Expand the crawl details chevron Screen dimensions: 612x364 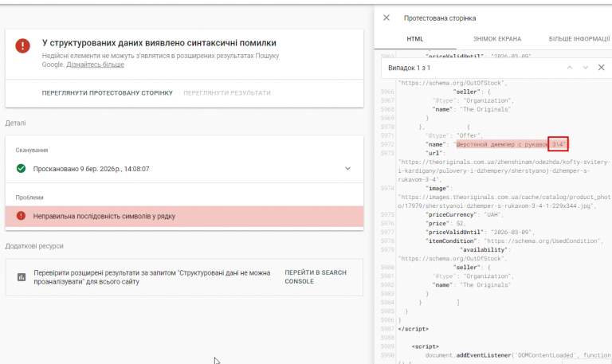347,169
